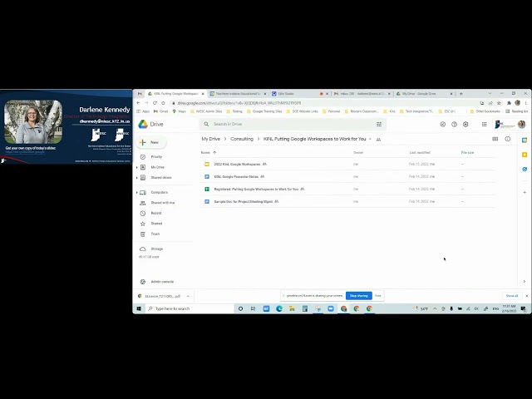Viewport: 532px width, 399px height.
Task: Switch to My Drive browser tab
Action: click(420, 94)
